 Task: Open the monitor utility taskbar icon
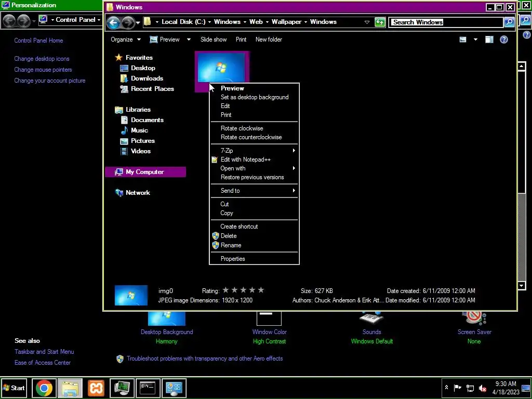(122, 388)
